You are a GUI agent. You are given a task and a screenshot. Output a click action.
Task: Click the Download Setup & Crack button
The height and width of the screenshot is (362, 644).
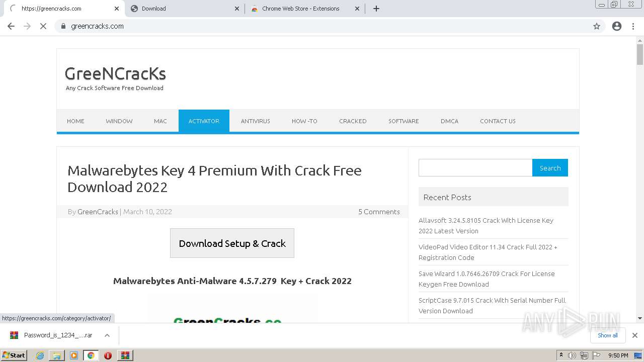tap(232, 243)
